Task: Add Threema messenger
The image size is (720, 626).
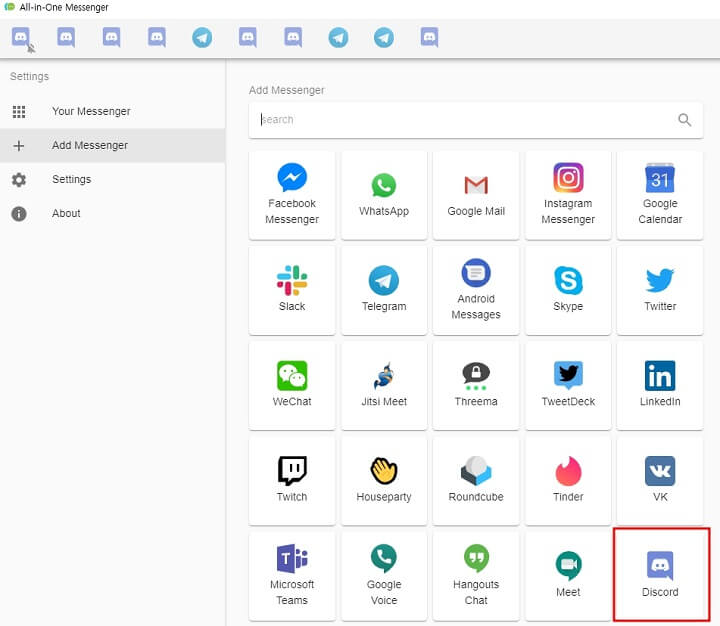Action: point(476,385)
